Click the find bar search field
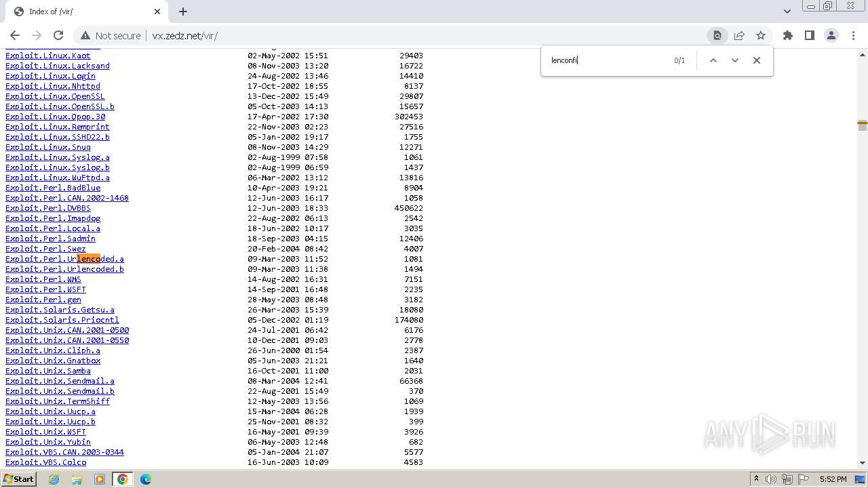Viewport: 868px width, 488px height. [x=607, y=60]
